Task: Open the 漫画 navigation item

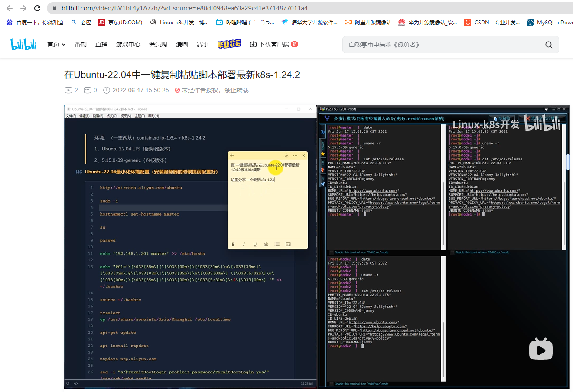Action: (x=182, y=44)
